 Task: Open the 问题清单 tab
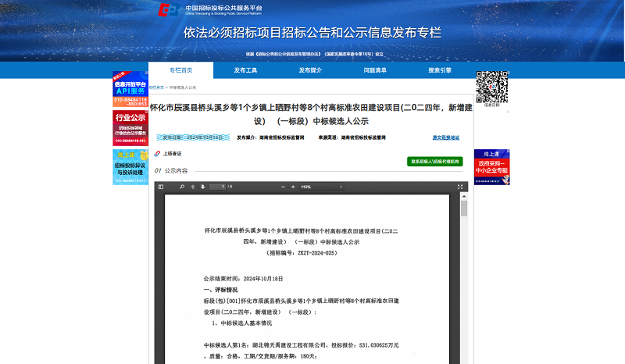(375, 70)
